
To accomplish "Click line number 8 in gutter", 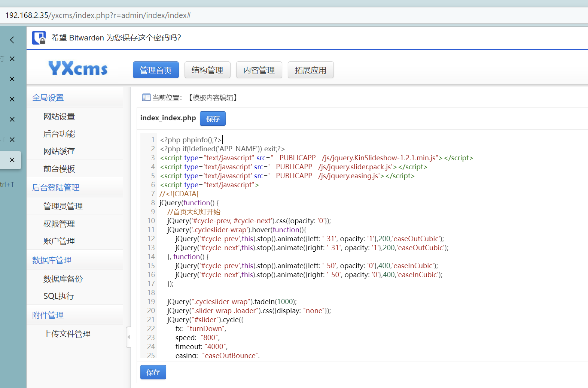I will [153, 203].
